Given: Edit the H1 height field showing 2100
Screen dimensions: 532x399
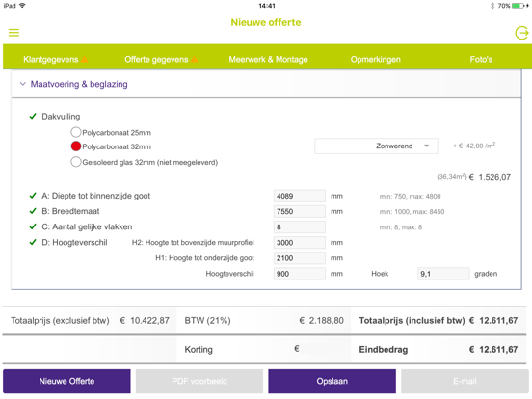Looking at the screenshot, I should pyautogui.click(x=300, y=258).
